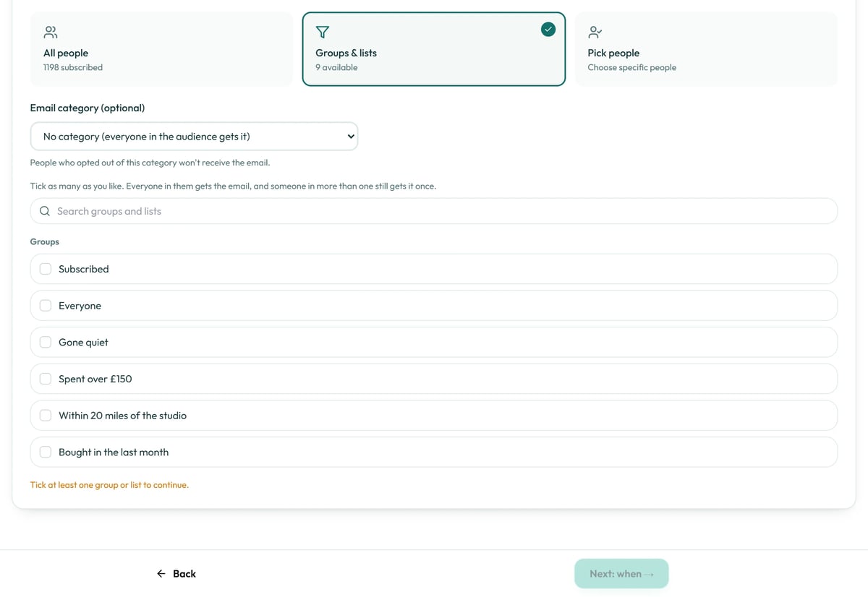868x597 pixels.
Task: Click the Tick as many as you like text
Action: pyautogui.click(x=233, y=186)
